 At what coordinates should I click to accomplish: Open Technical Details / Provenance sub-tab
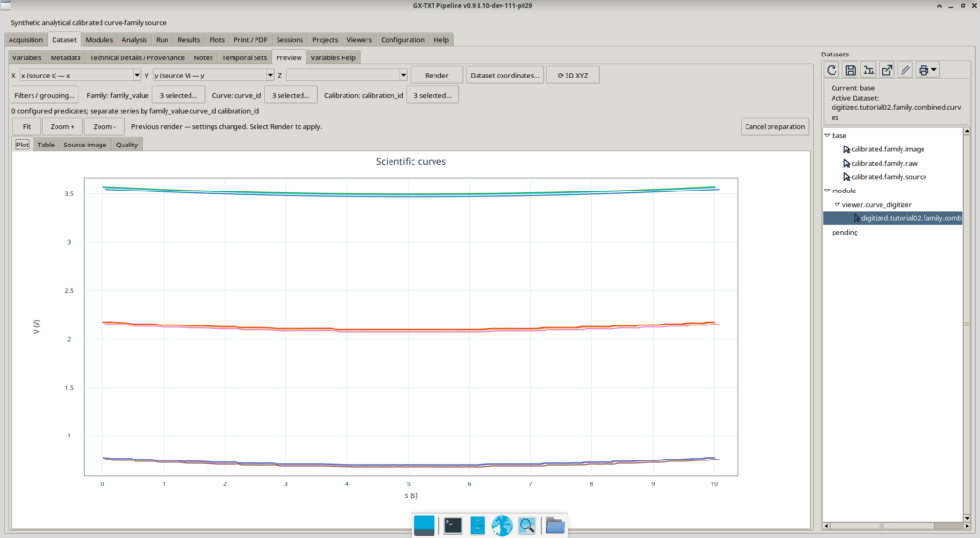pyautogui.click(x=137, y=57)
